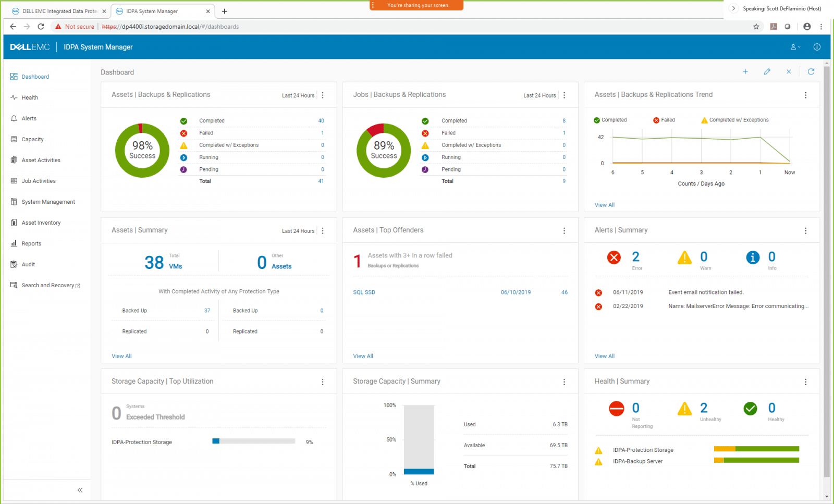The image size is (834, 504).
Task: Switch to DELL EMC Integrated Data Protection tab
Action: tap(59, 11)
